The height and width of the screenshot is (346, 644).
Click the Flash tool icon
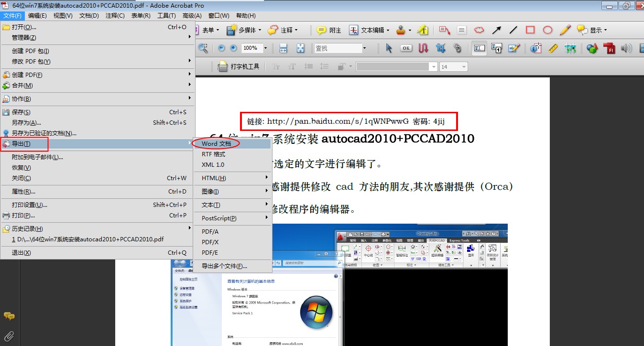pos(609,48)
